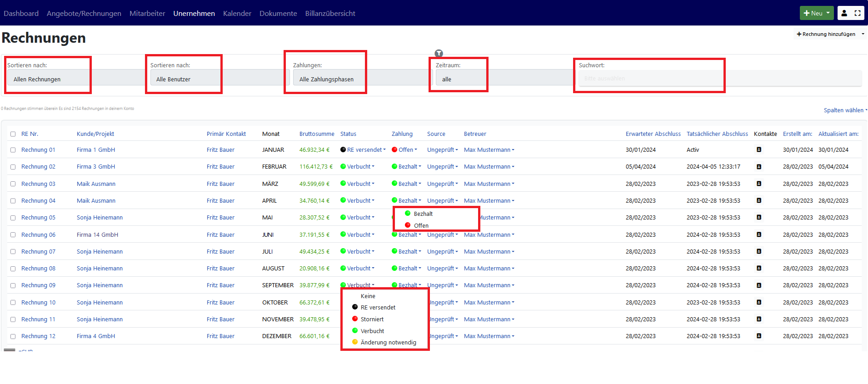Open contact card icon for Rechnung 09

(x=758, y=285)
